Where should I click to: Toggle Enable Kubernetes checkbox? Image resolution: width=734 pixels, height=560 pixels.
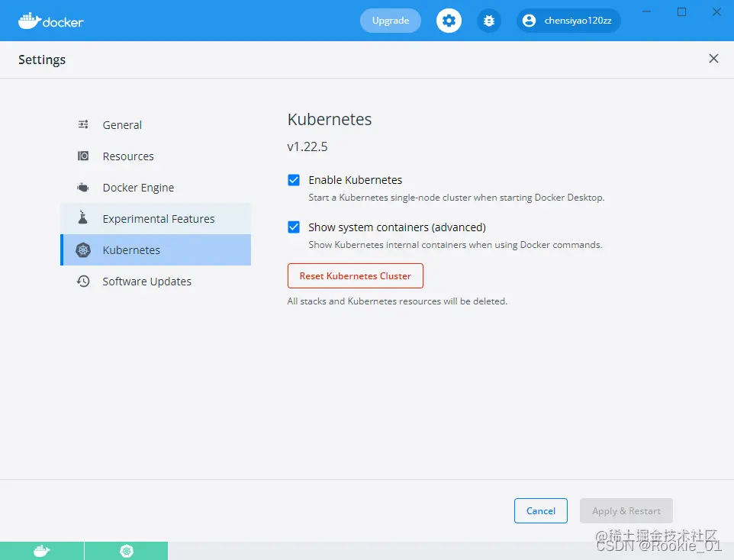pyautogui.click(x=294, y=180)
